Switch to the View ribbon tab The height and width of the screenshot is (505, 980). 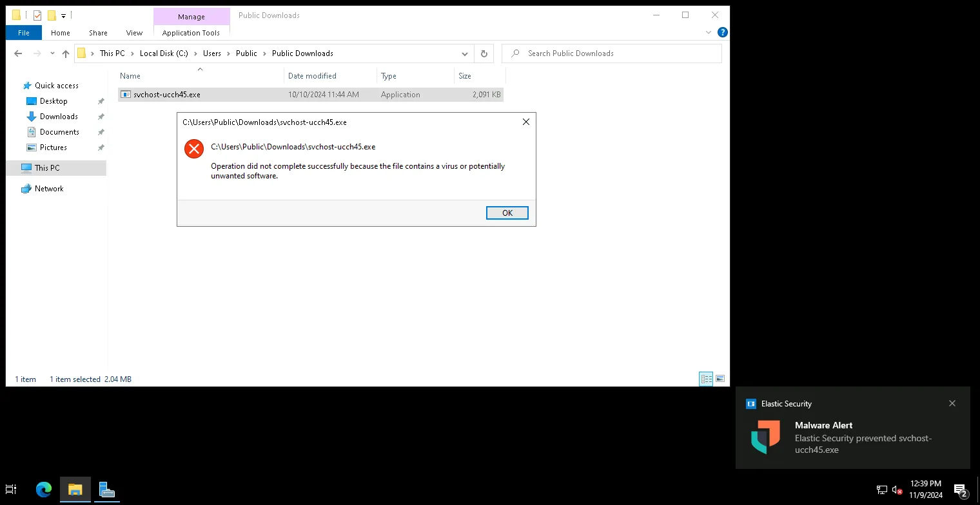pos(134,33)
